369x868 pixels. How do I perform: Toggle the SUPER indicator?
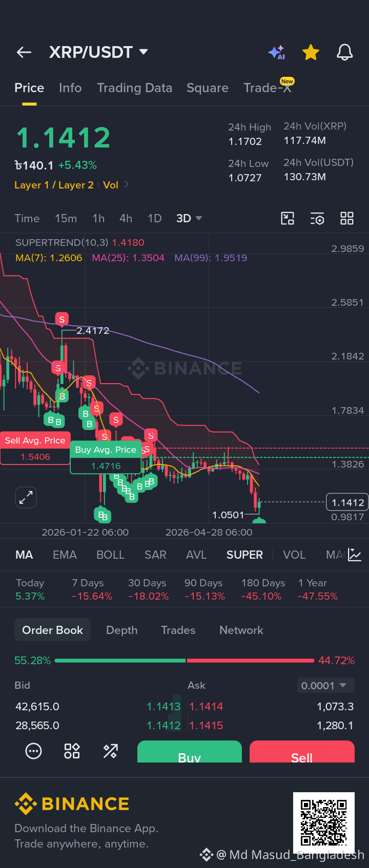coord(244,555)
